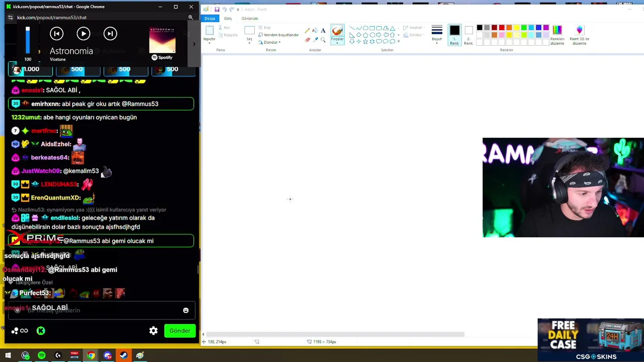Pick the green color swatch

click(x=524, y=28)
